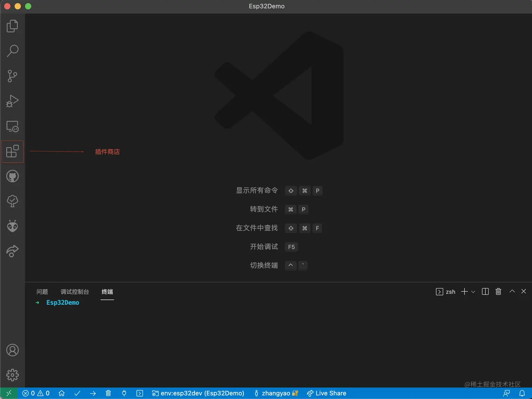Click the Esp32Demo window title
The width and height of the screenshot is (532, 399).
click(x=267, y=6)
